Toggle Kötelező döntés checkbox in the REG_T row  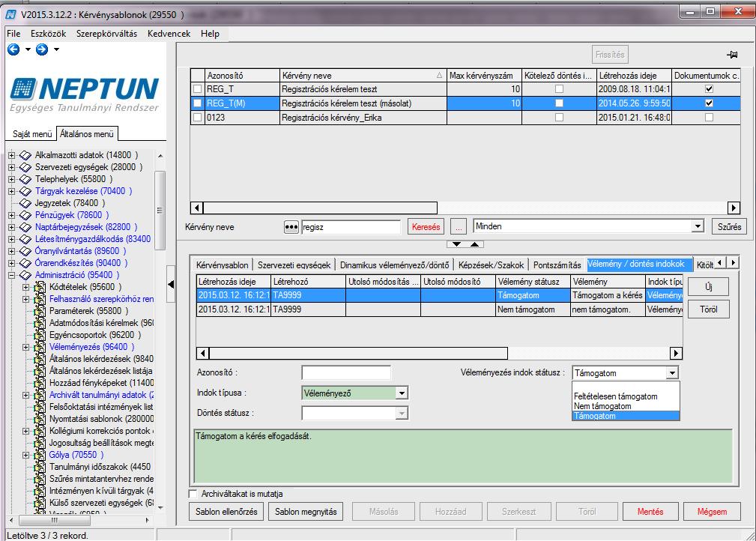[559, 89]
